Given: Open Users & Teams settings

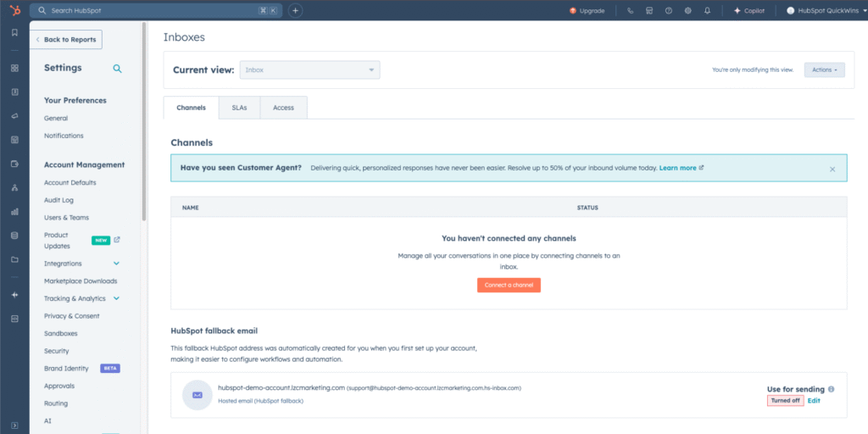Looking at the screenshot, I should [x=66, y=218].
